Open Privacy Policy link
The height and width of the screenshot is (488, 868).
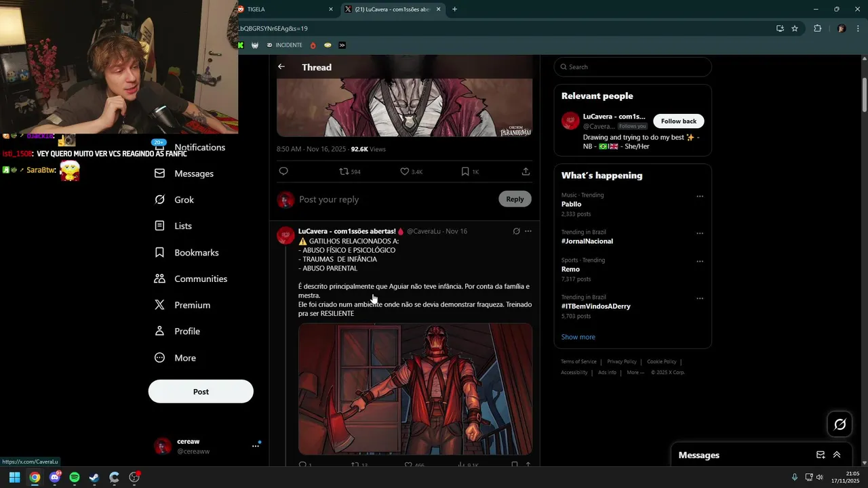622,362
